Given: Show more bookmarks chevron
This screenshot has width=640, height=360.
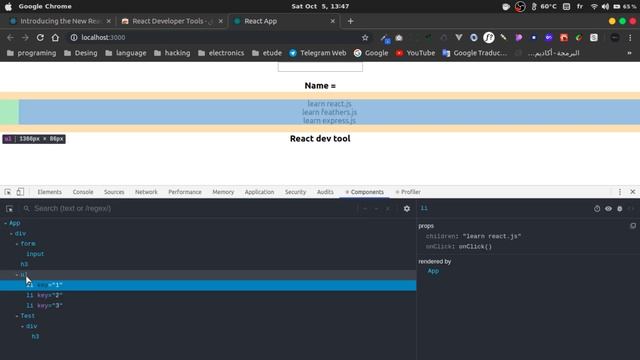Looking at the screenshot, I should [x=629, y=53].
